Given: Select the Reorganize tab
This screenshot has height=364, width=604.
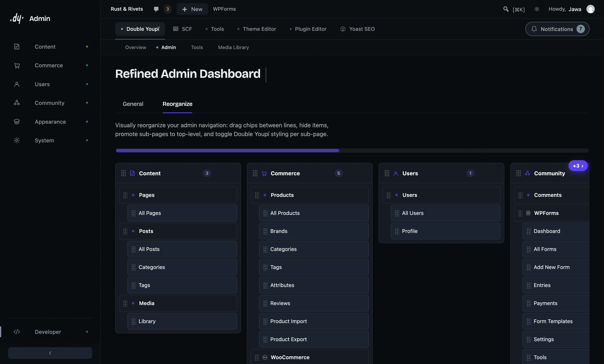Looking at the screenshot, I should click(x=178, y=104).
